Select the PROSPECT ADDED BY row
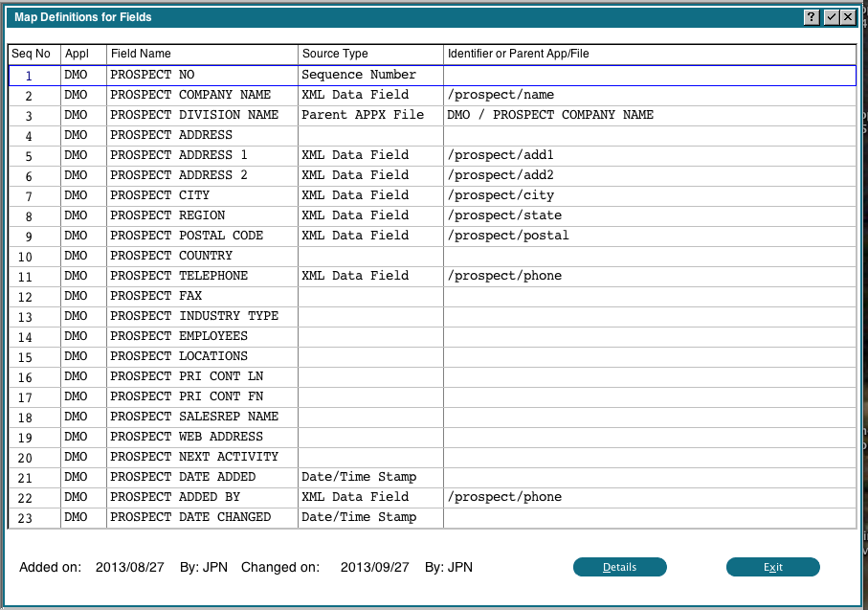Viewport: 868px width, 610px height. pos(175,497)
